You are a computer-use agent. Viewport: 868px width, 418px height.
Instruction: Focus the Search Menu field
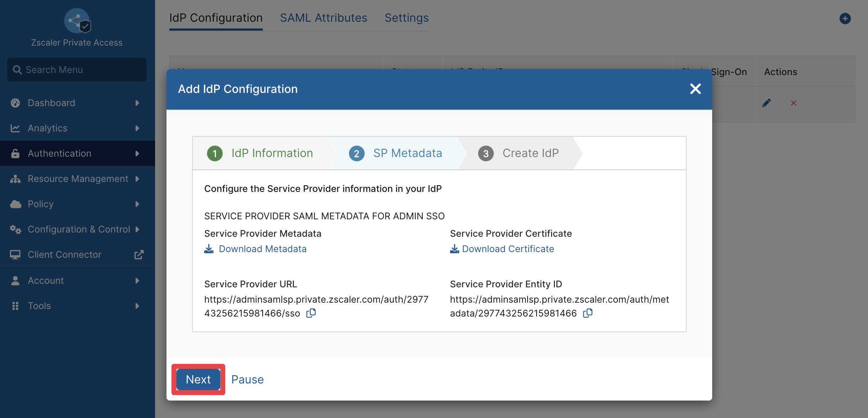77,70
